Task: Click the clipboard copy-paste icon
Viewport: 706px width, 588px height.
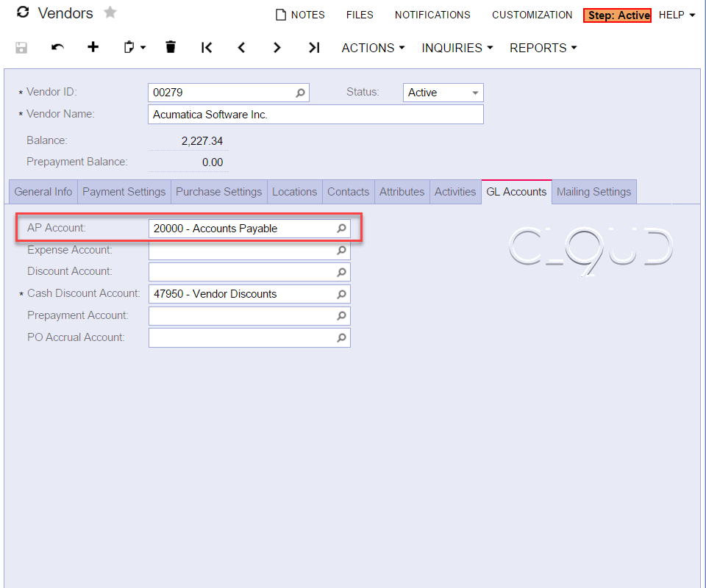Action: pyautogui.click(x=129, y=47)
